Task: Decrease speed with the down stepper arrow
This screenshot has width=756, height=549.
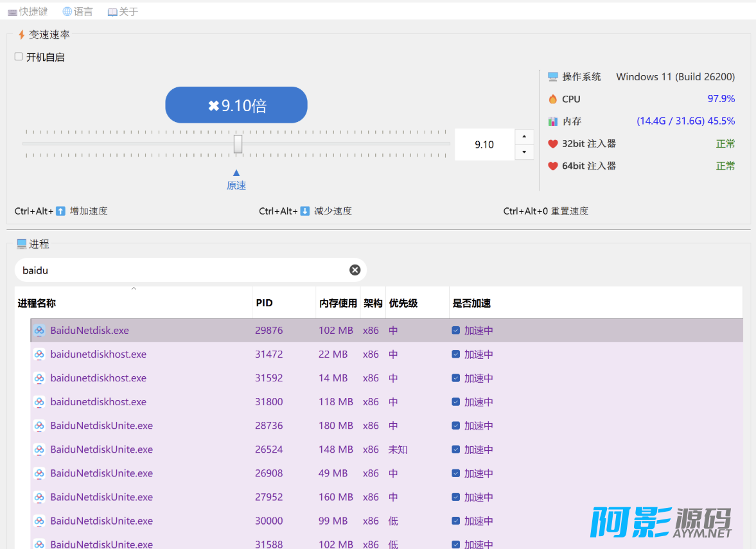Action: [525, 152]
